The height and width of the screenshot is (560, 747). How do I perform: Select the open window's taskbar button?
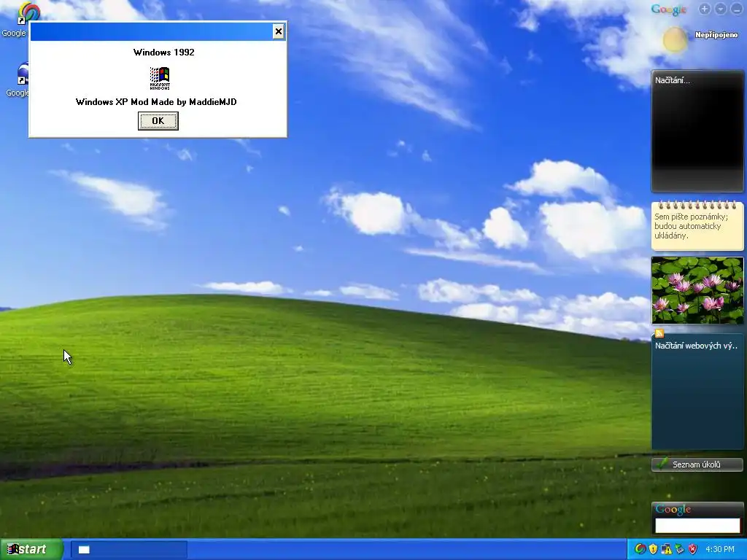click(x=129, y=550)
